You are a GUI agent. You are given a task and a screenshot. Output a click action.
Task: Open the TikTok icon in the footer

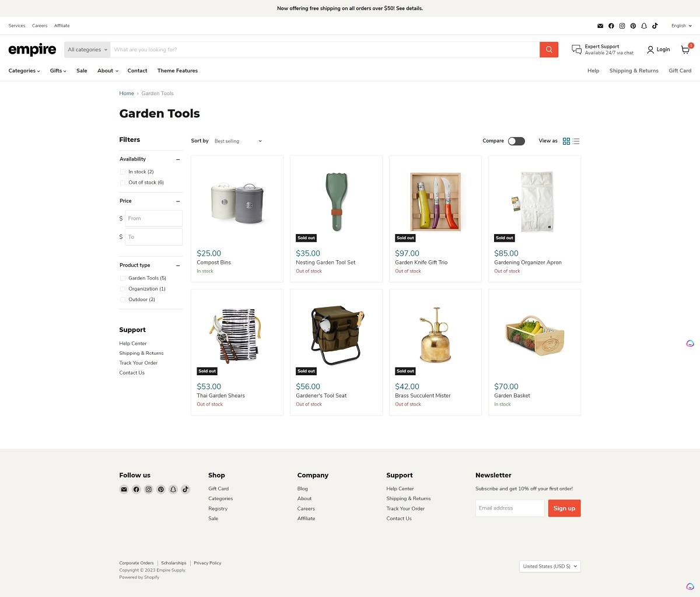[185, 489]
